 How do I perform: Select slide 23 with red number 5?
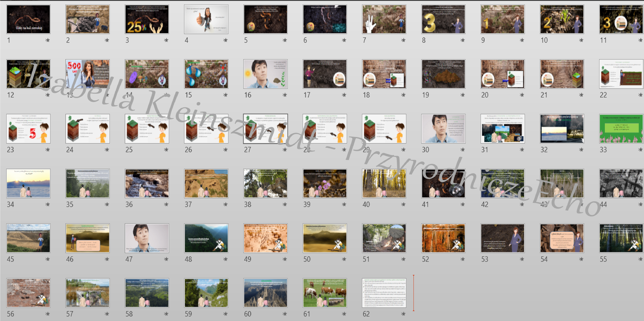tap(28, 129)
